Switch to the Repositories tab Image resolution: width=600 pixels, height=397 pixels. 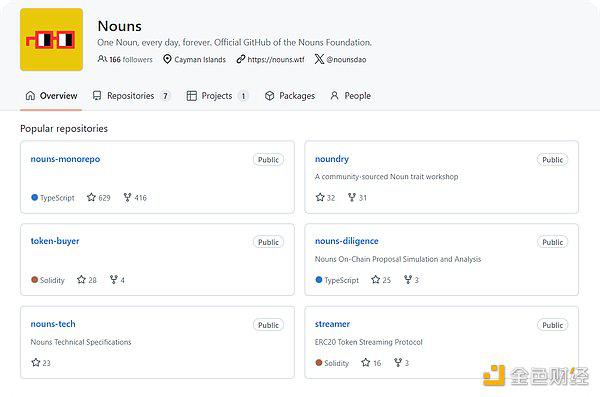(x=131, y=96)
